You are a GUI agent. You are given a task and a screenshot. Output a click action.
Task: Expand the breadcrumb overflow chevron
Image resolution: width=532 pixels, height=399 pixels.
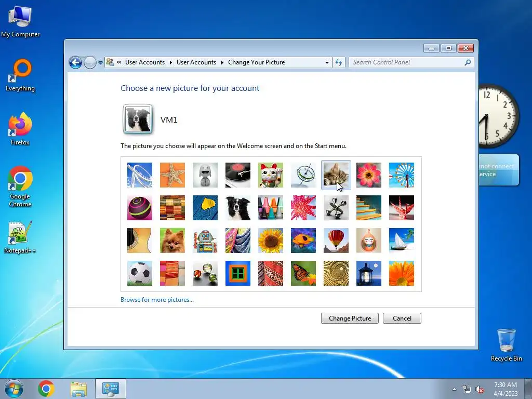[119, 62]
